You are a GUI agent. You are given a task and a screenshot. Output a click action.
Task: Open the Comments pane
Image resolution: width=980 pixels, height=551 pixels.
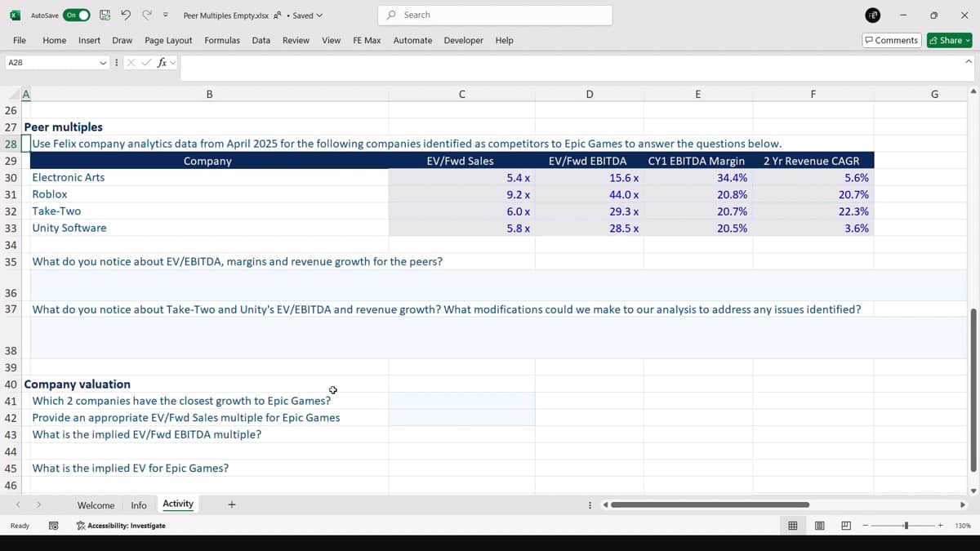click(892, 40)
